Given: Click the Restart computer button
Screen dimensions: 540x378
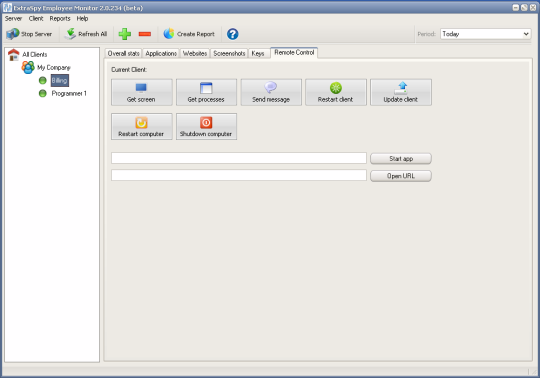Looking at the screenshot, I should [x=142, y=126].
